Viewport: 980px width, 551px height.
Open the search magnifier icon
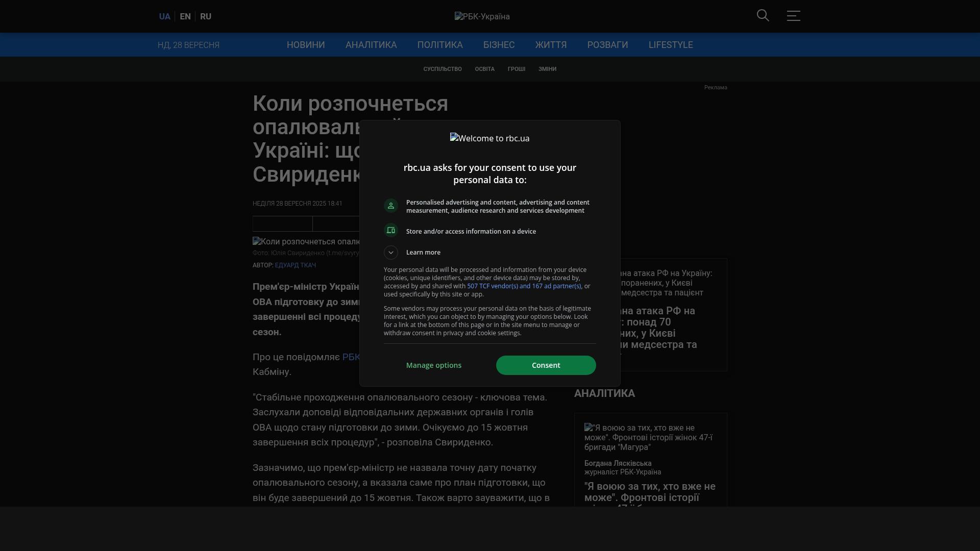(x=763, y=16)
